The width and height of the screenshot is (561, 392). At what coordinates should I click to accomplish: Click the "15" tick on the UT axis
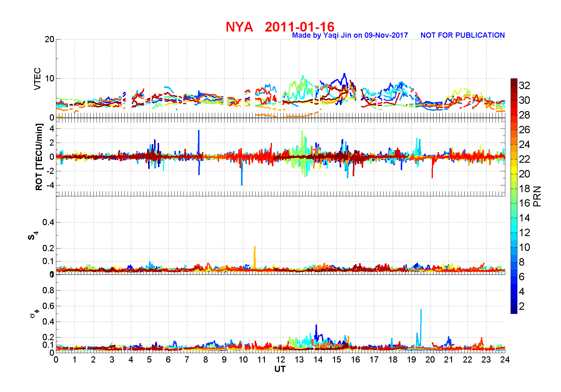(336, 360)
